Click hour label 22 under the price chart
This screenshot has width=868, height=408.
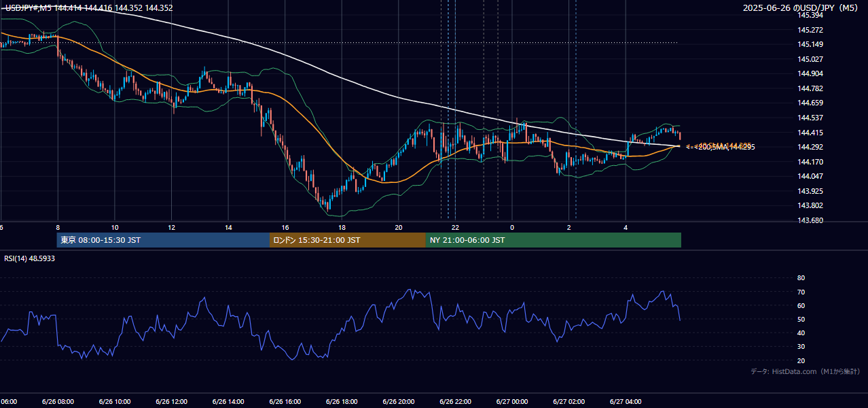pos(456,228)
